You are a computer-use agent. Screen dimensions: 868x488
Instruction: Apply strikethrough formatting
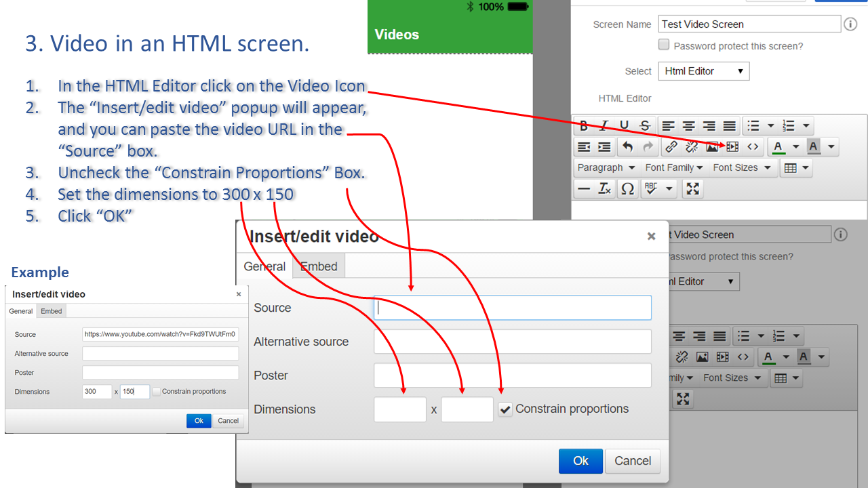(645, 126)
